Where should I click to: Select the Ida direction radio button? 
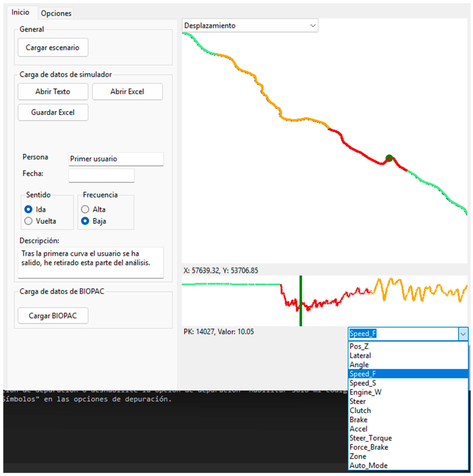pos(29,209)
